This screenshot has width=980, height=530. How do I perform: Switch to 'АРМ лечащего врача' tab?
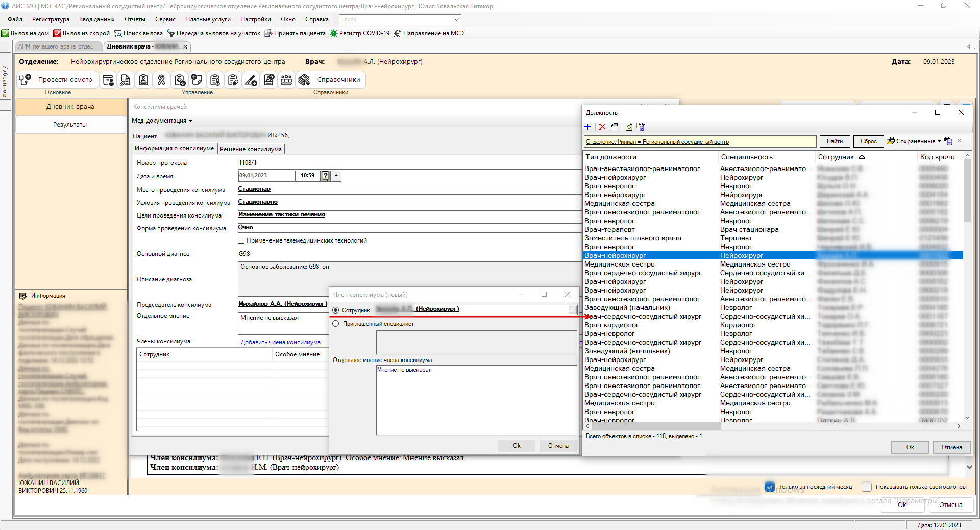[57, 46]
